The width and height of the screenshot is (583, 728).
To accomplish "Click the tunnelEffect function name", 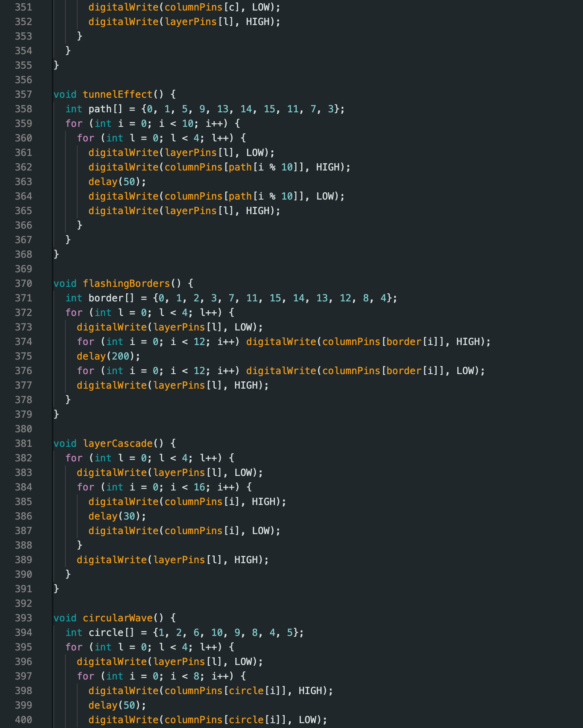I will 118,95.
